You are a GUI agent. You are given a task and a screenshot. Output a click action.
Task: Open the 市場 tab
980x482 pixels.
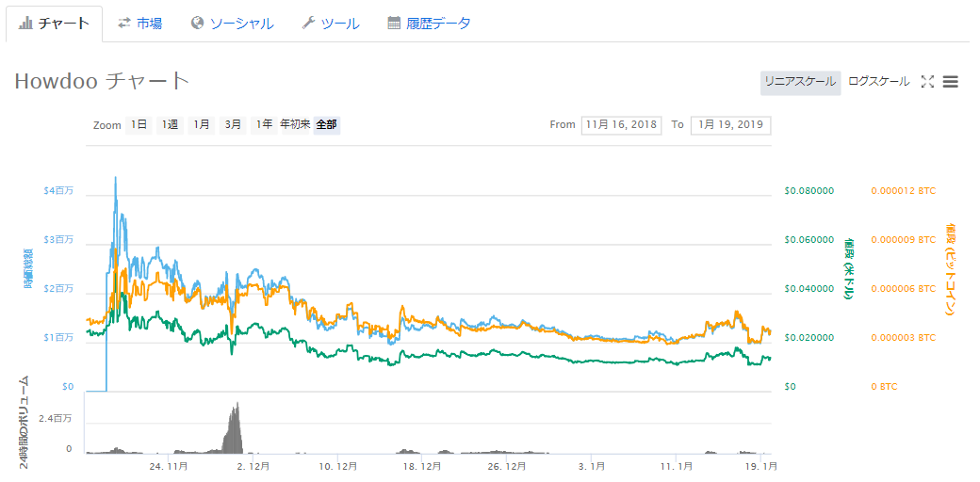[x=139, y=24]
